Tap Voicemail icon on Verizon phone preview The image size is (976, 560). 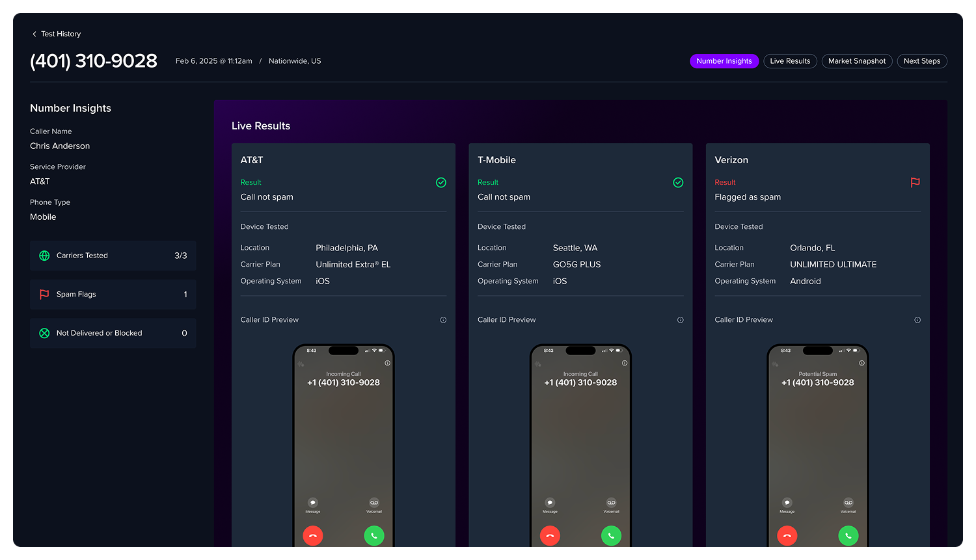click(848, 503)
